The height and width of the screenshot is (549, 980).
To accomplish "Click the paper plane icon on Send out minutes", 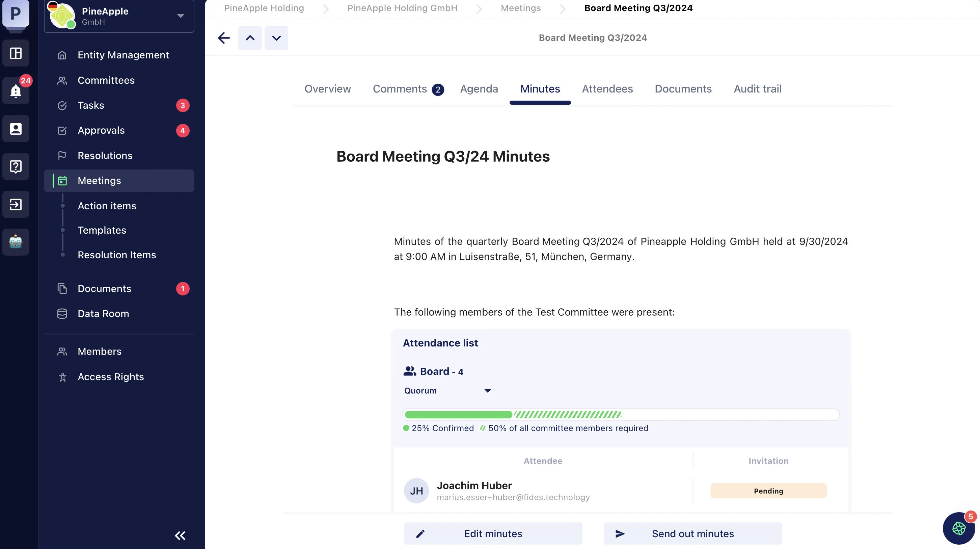I will tap(620, 534).
